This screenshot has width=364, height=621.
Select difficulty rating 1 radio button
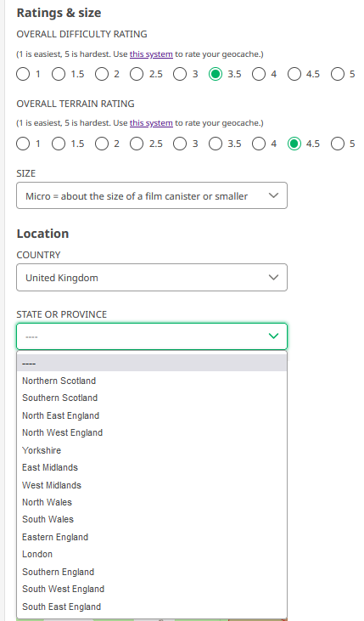point(23,74)
